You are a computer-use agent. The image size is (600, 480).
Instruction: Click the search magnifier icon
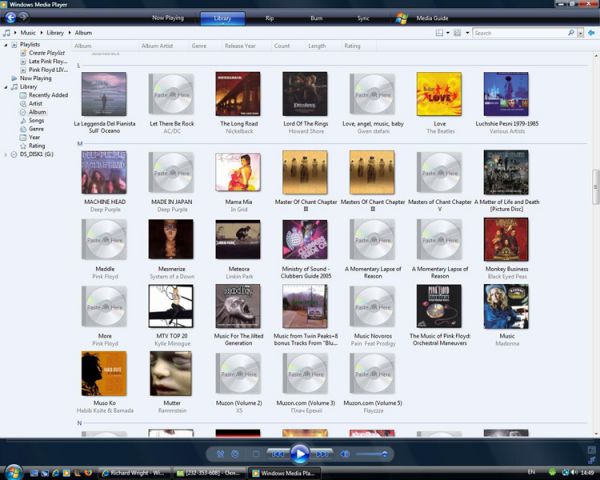[571, 33]
